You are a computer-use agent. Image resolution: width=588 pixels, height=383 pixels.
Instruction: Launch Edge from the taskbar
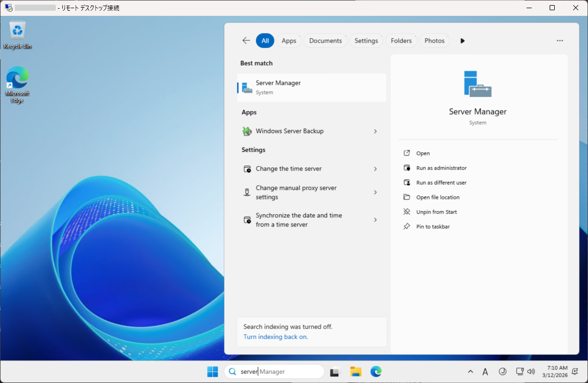coord(376,372)
